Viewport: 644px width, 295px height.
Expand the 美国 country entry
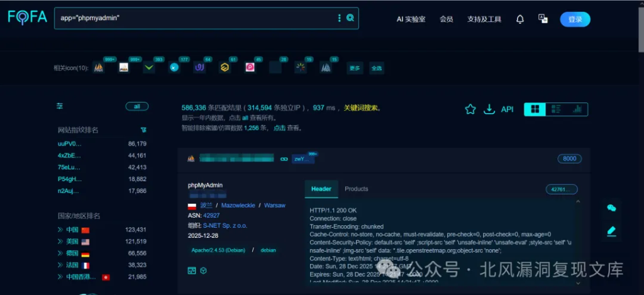60,242
